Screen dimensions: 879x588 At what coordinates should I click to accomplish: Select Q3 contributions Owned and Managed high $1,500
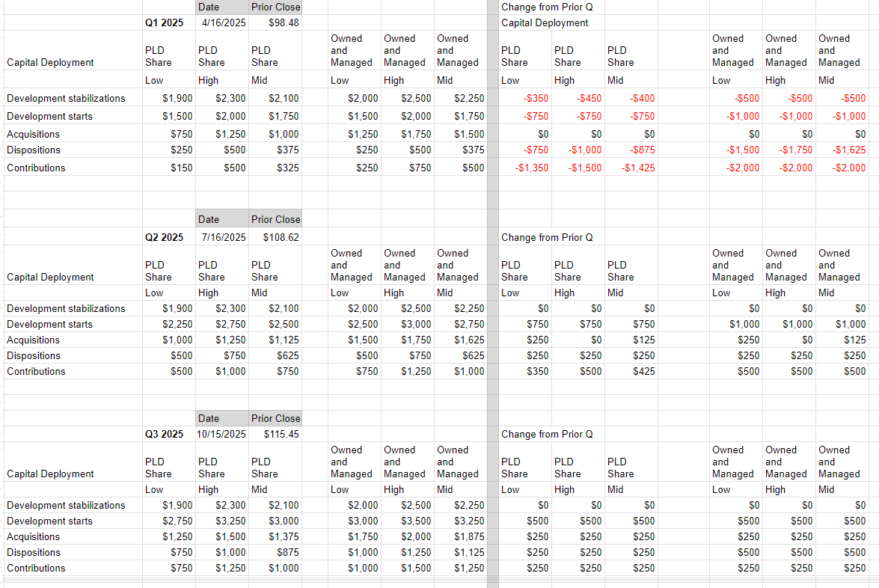(408, 569)
